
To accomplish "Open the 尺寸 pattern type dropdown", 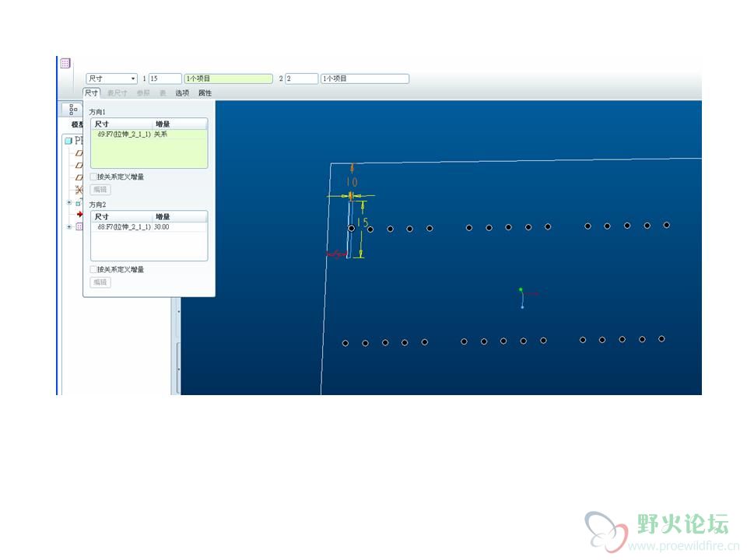I will click(x=111, y=79).
